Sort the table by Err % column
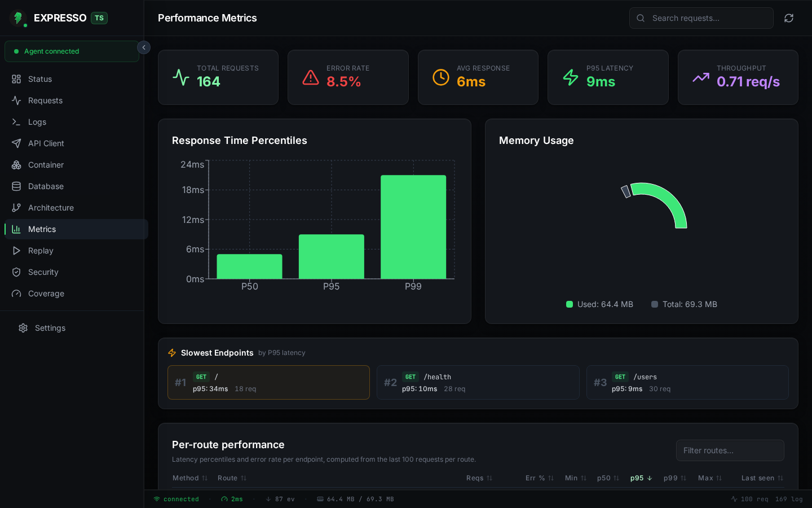 point(540,478)
